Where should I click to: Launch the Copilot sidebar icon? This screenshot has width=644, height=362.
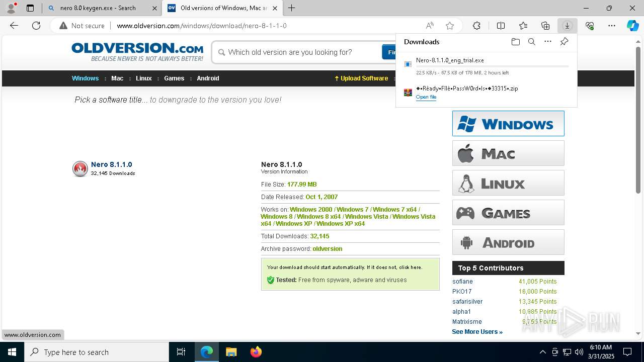pyautogui.click(x=632, y=26)
